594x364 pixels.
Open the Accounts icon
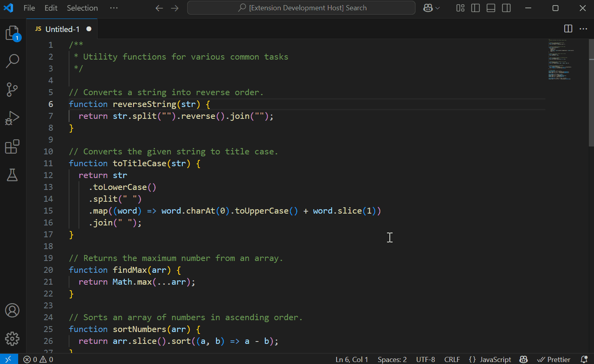[x=12, y=311]
